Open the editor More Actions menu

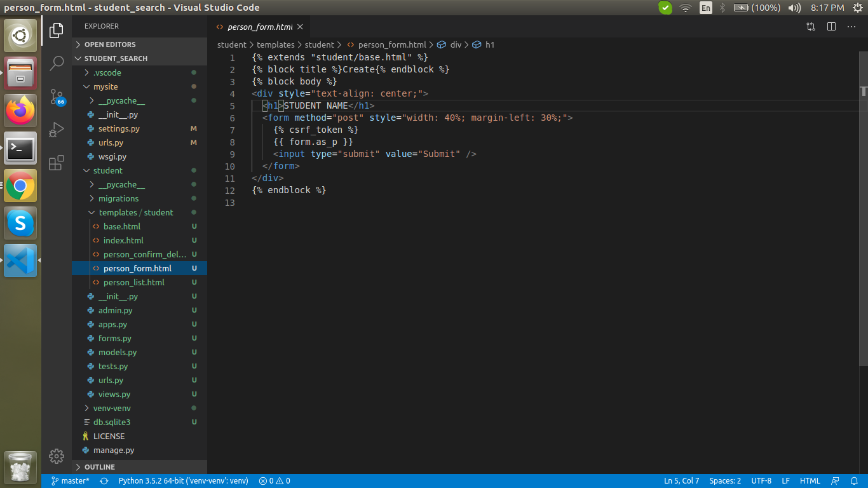[851, 27]
